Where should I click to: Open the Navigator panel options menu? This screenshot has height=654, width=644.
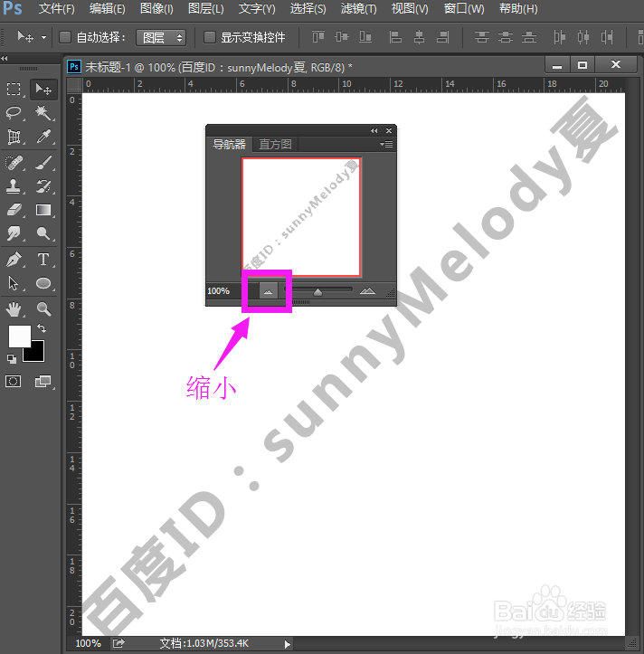(386, 145)
